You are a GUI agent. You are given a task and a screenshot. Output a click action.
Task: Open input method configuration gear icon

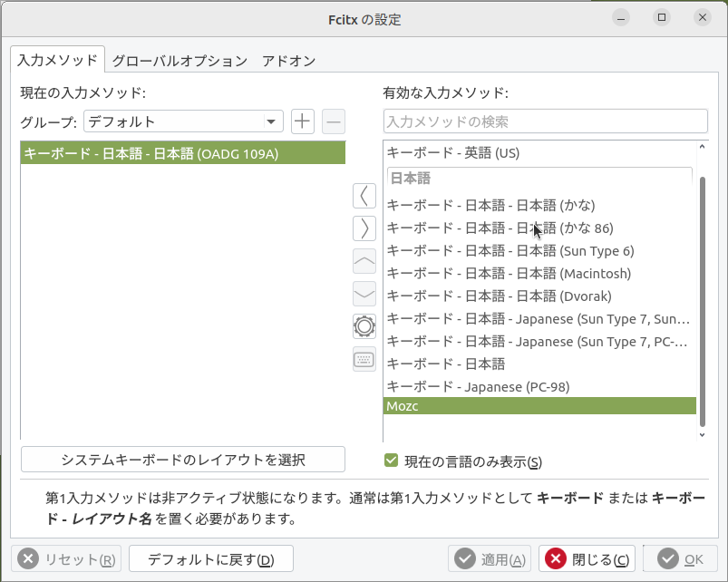[364, 326]
